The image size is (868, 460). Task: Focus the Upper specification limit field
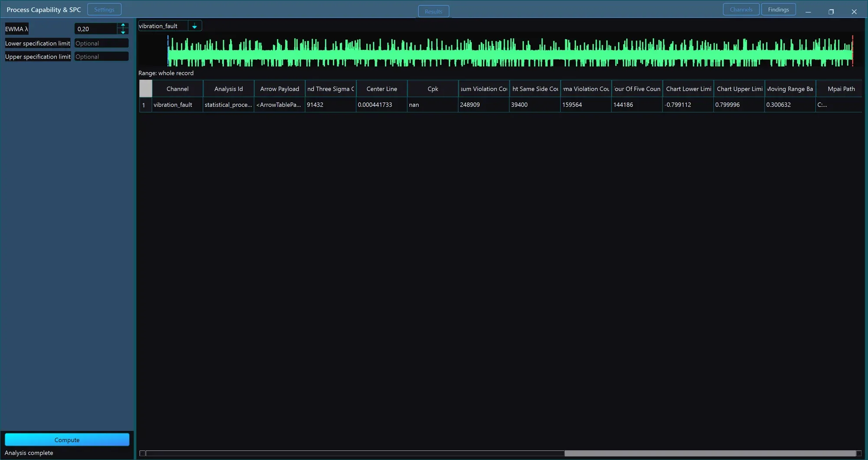(x=102, y=56)
